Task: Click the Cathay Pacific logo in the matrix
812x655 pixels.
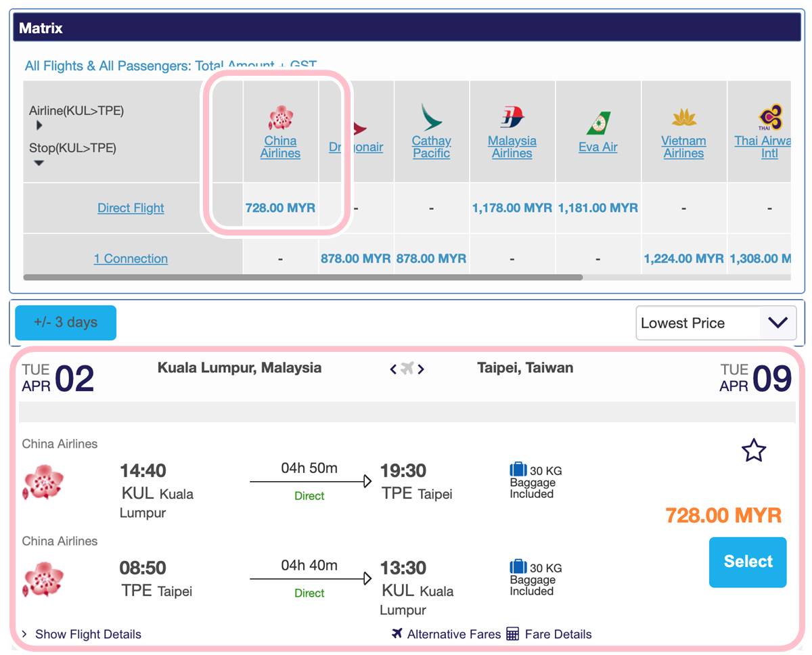Action: pyautogui.click(x=431, y=116)
